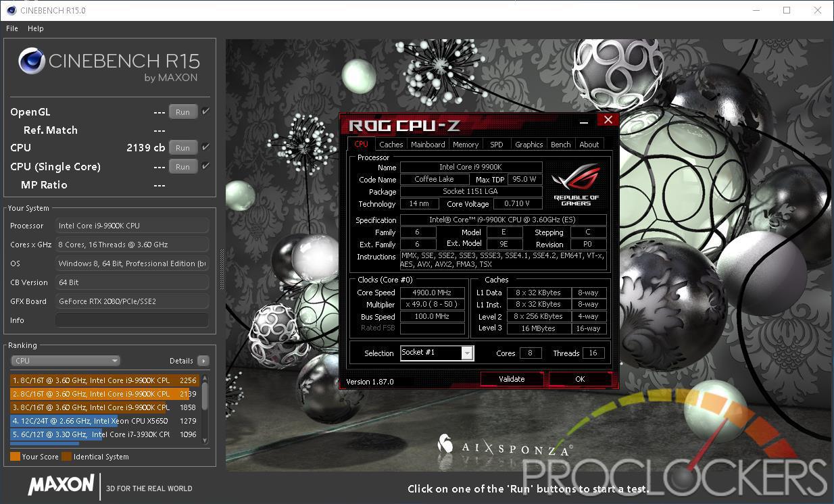834x504 pixels.
Task: Maximize the Cinebench R15.0 window
Action: click(x=787, y=10)
